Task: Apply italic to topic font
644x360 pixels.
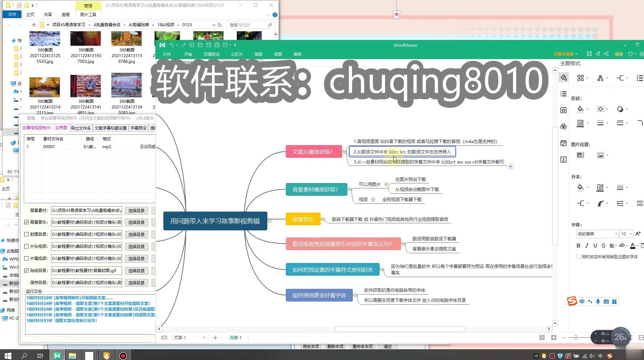Action: (x=587, y=245)
